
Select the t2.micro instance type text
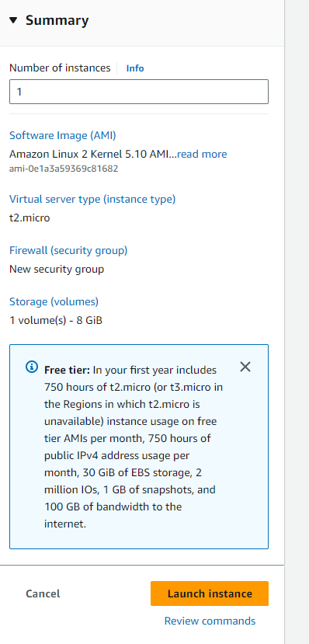[30, 218]
